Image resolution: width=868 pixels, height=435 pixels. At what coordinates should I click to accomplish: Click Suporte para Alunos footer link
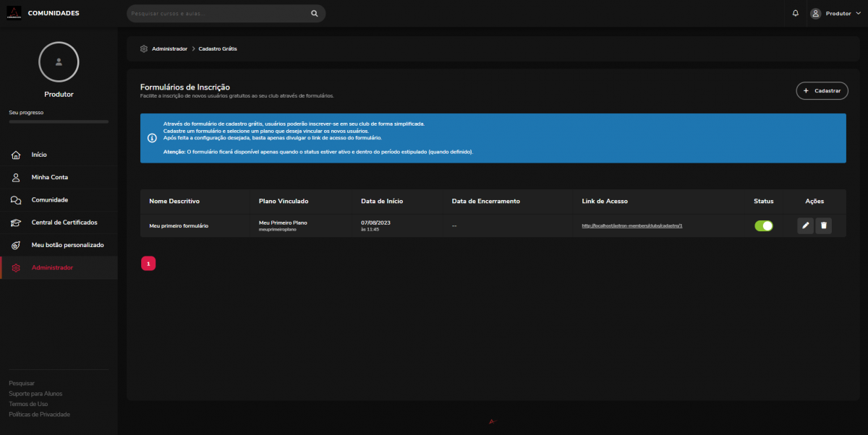coord(35,394)
